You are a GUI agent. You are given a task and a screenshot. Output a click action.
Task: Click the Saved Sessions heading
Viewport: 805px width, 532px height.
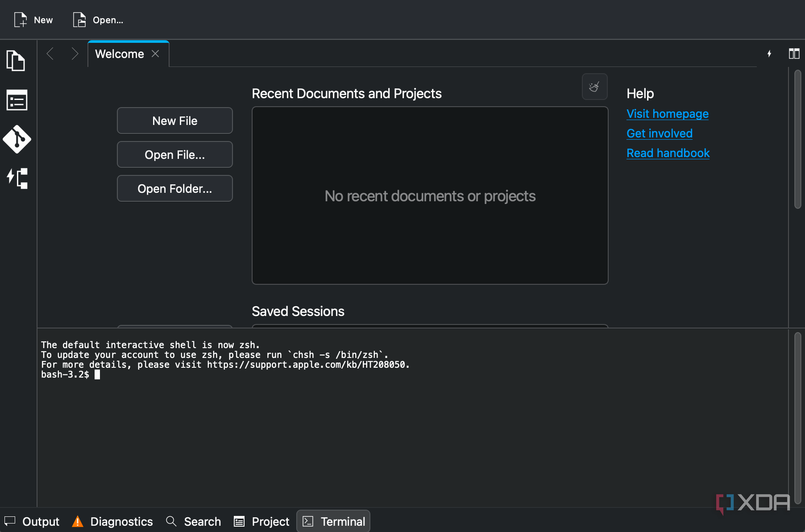(298, 312)
